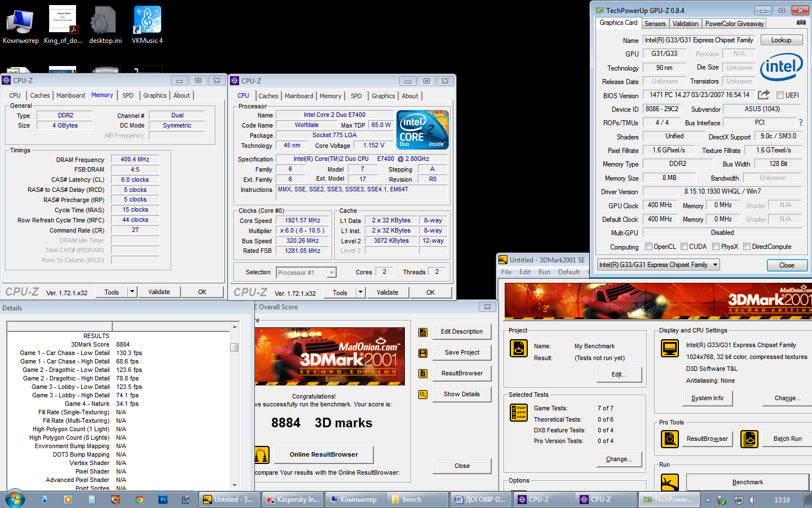Click the Details list scrollbar thumb
The image size is (812, 508).
(x=235, y=347)
